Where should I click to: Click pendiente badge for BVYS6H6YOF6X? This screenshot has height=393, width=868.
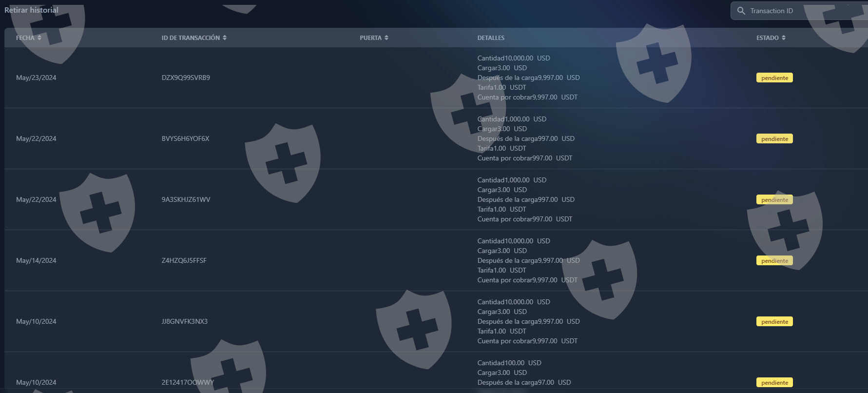[774, 139]
